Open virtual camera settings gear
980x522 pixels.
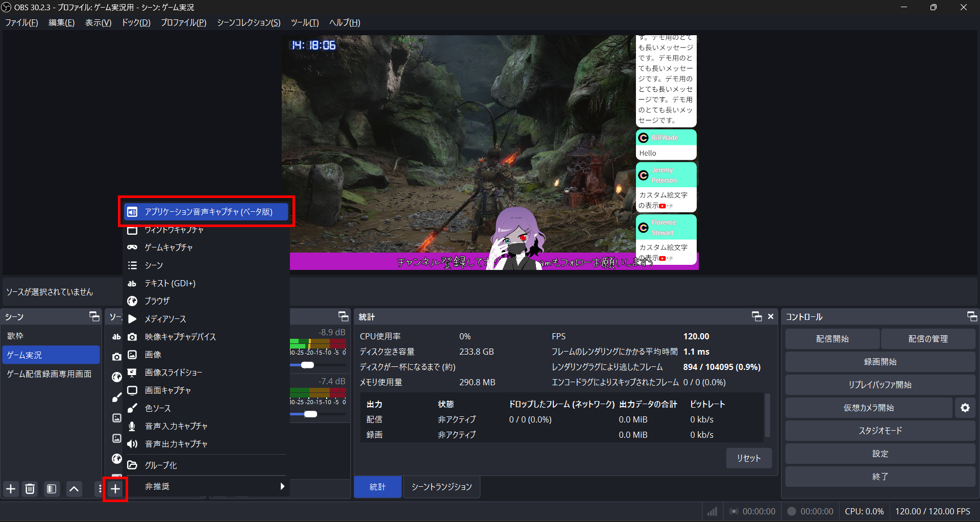coord(965,408)
